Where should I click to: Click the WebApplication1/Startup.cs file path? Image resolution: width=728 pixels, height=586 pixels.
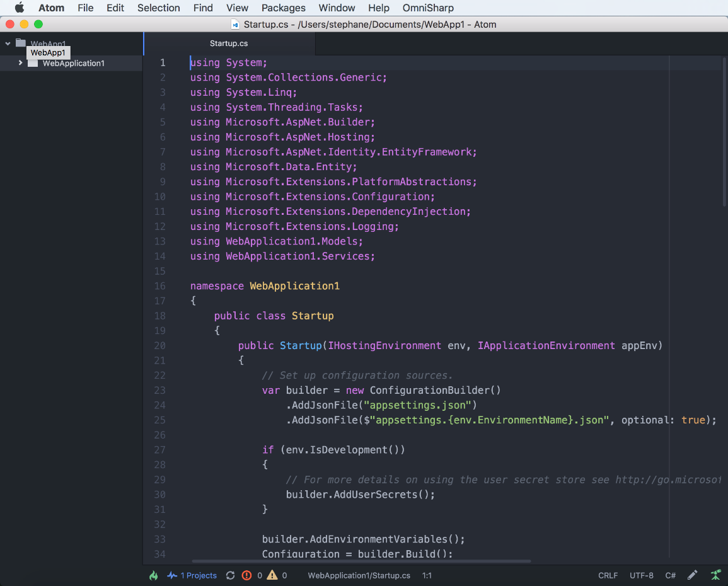coord(359,575)
